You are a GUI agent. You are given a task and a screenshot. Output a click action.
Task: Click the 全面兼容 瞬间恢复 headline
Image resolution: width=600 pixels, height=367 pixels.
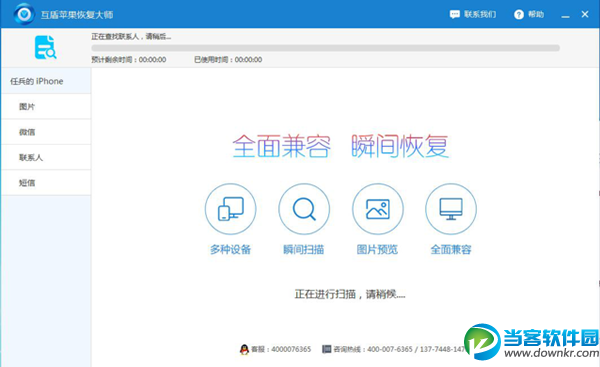[x=341, y=146]
